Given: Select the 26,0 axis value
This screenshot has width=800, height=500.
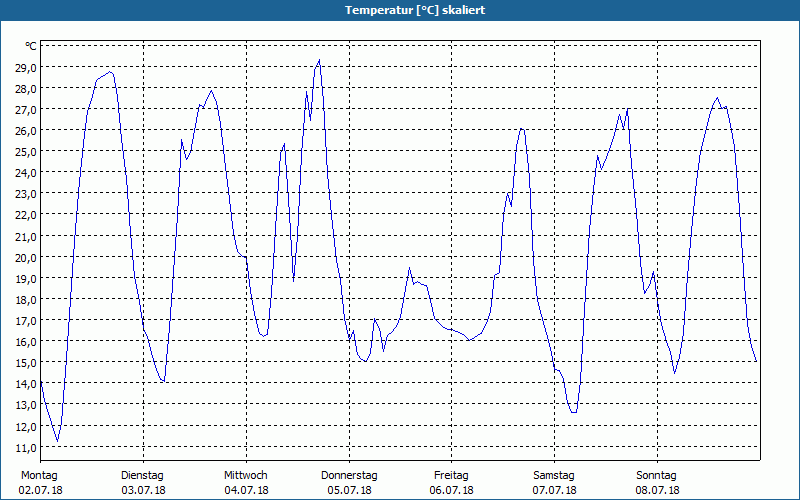Looking at the screenshot, I should 26,131.
